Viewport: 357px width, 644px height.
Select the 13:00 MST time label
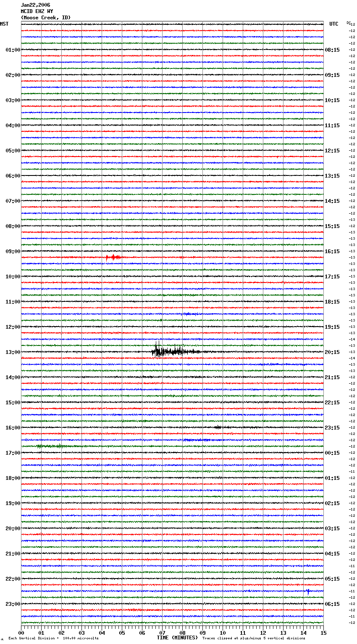13,352
